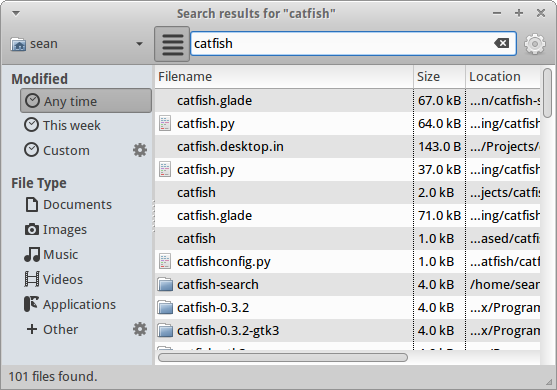Viewport: 557px width, 390px height.
Task: Select the catfish-search folder
Action: click(347, 285)
